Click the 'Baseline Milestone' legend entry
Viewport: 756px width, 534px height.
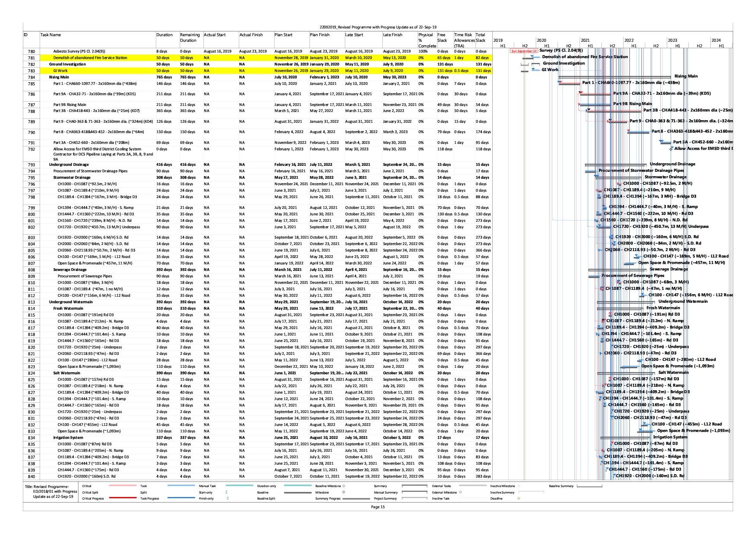330,486
